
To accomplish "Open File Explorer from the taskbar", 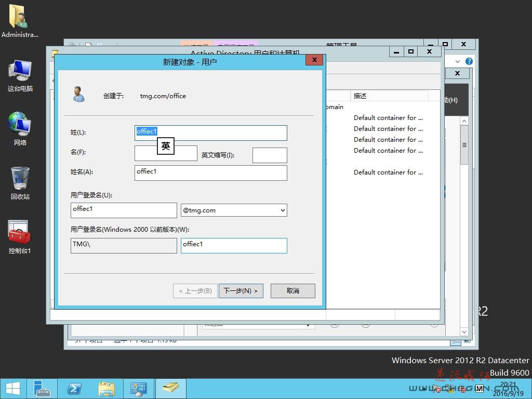I will pos(106,389).
